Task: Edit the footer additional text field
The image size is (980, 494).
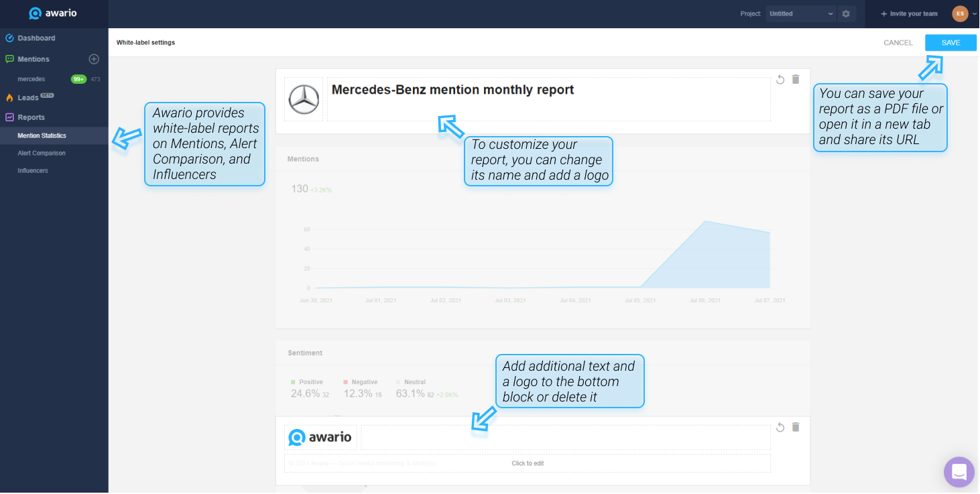Action: (566, 437)
